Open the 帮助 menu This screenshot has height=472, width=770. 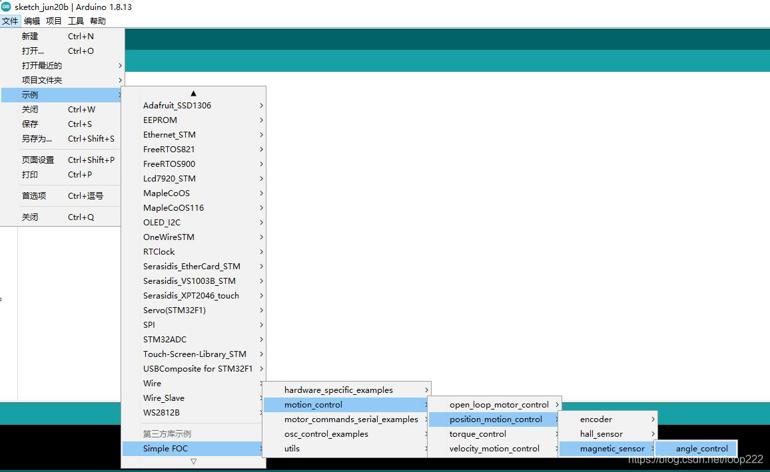[x=98, y=21]
